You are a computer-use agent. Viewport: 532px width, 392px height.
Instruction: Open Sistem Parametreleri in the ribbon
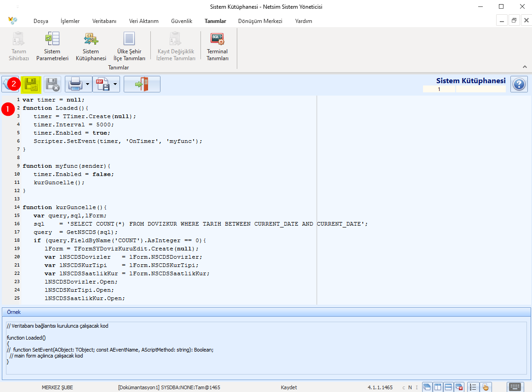(52, 46)
